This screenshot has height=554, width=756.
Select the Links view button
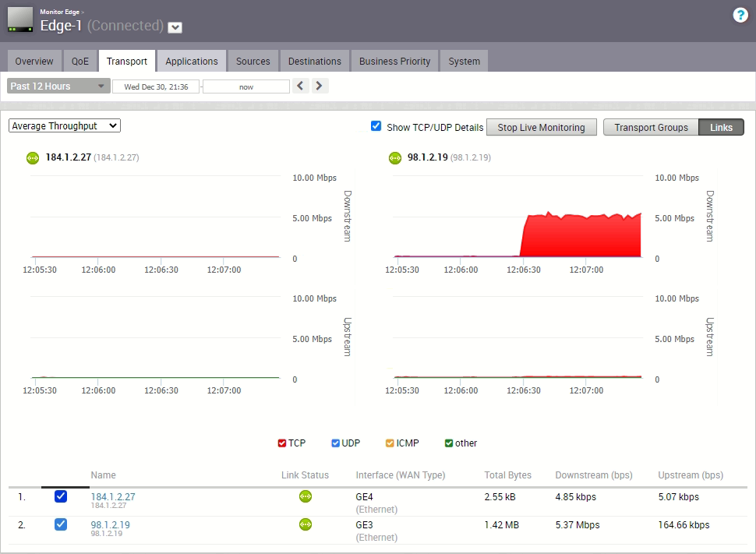[x=721, y=127]
